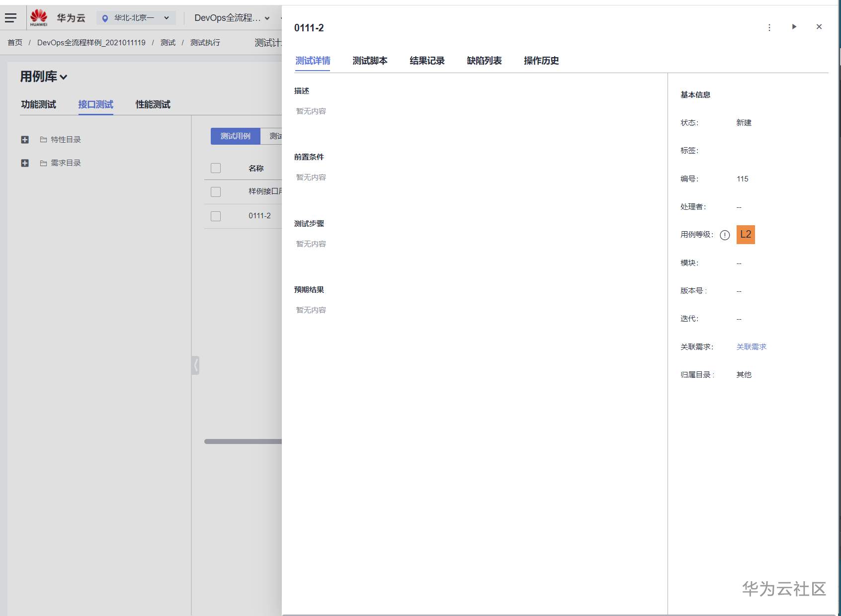The width and height of the screenshot is (841, 616).
Task: Select the 接口测试 tab
Action: click(x=95, y=104)
